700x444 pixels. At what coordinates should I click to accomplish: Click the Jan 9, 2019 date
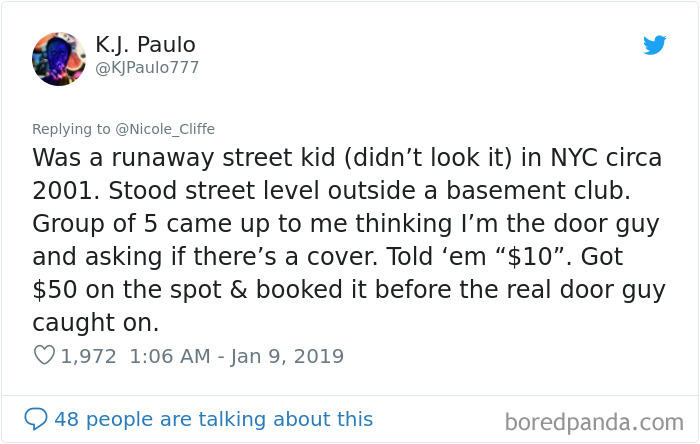pyautogui.click(x=287, y=357)
